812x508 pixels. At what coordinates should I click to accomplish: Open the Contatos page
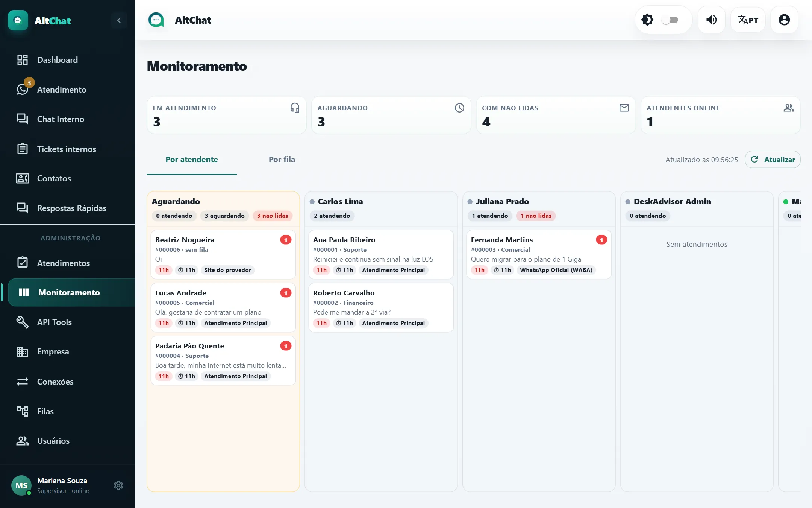click(x=68, y=178)
